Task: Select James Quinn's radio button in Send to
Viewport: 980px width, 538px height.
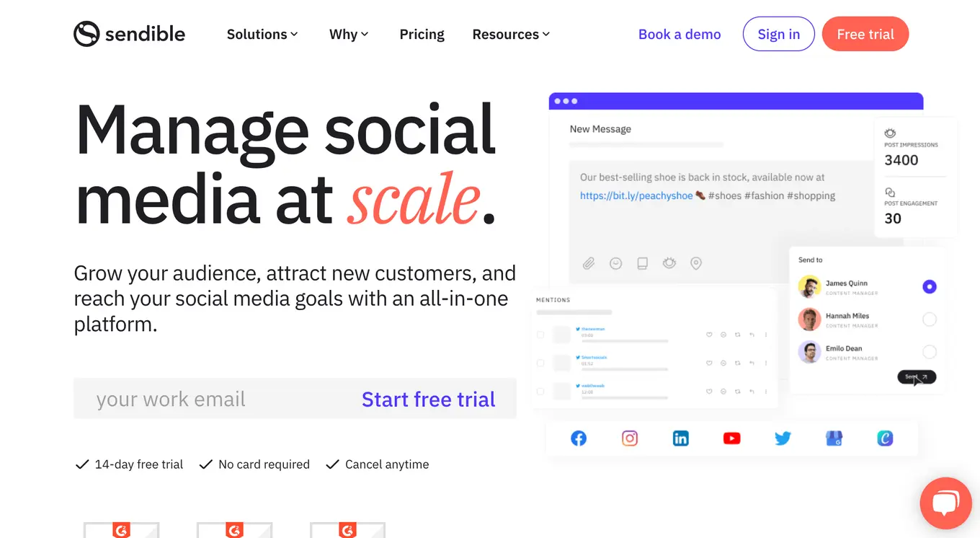Action: point(930,286)
